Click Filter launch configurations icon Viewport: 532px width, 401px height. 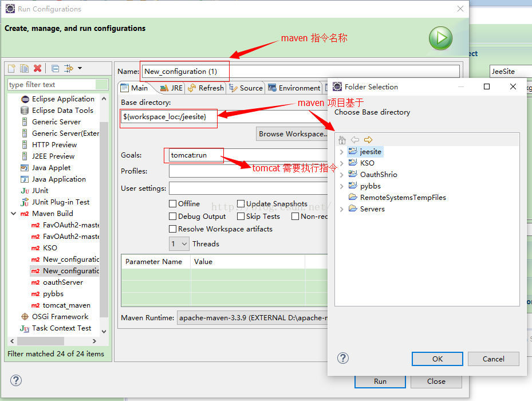[69, 68]
